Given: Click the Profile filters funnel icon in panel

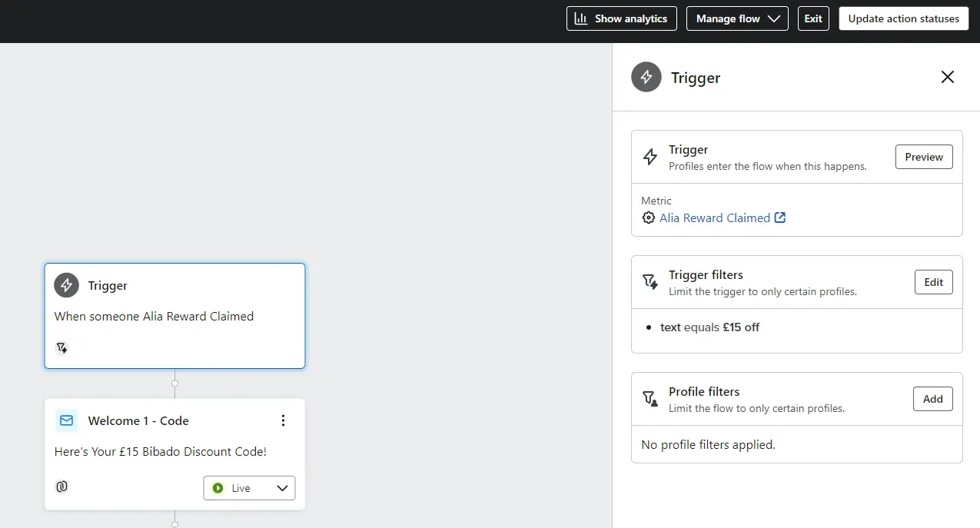Looking at the screenshot, I should (x=650, y=398).
